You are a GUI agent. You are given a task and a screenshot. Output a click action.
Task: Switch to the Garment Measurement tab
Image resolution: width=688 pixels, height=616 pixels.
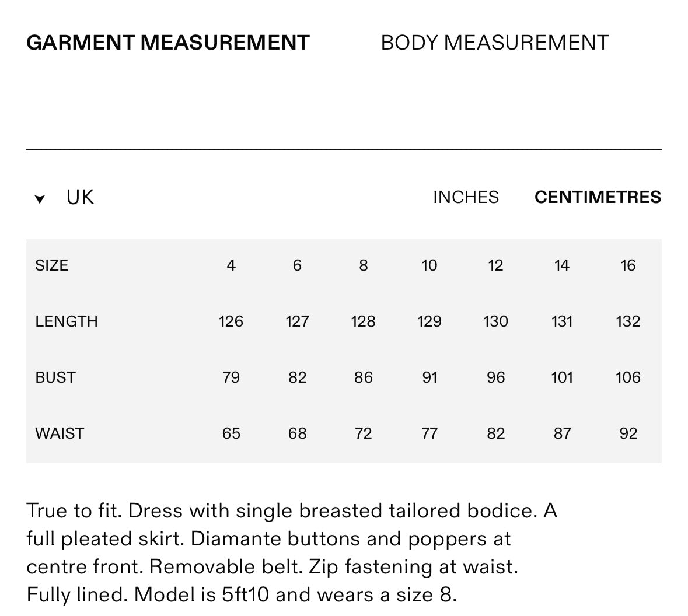click(x=168, y=43)
